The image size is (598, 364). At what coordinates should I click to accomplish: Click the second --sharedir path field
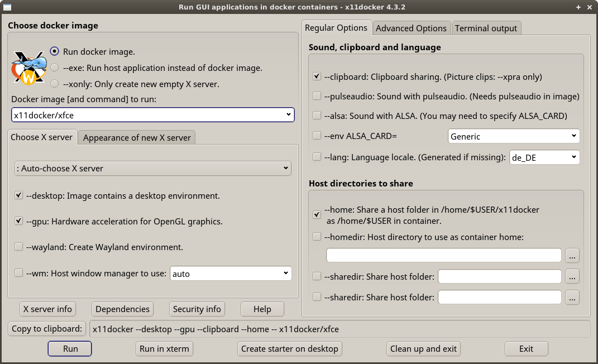tap(500, 298)
